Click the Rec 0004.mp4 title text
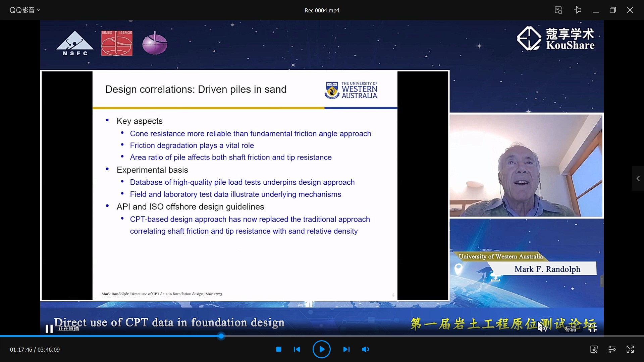This screenshot has height=362, width=644. click(x=322, y=10)
